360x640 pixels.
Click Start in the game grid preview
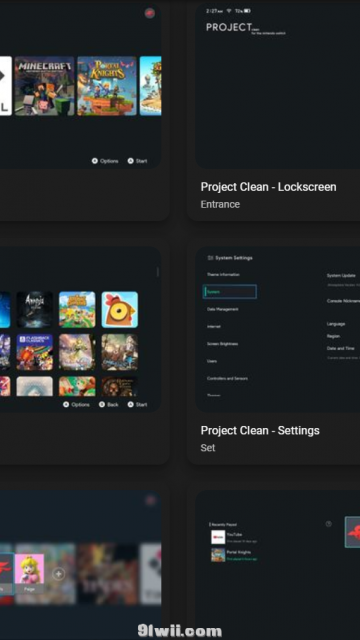pyautogui.click(x=138, y=404)
